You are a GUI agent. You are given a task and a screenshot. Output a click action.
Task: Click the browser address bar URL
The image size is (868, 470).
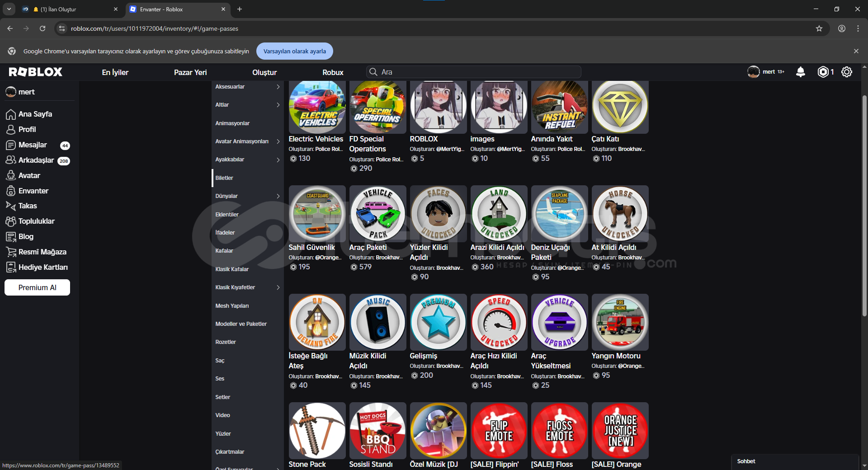point(155,28)
